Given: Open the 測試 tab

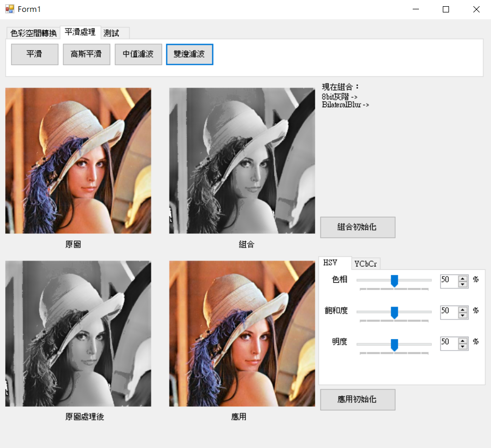Looking at the screenshot, I should click(x=115, y=33).
